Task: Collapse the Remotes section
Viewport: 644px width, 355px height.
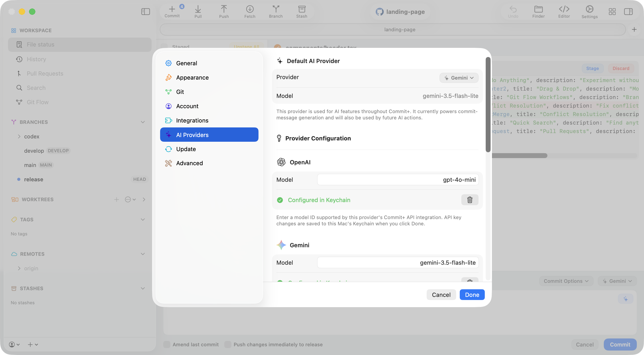Action: pyautogui.click(x=143, y=254)
